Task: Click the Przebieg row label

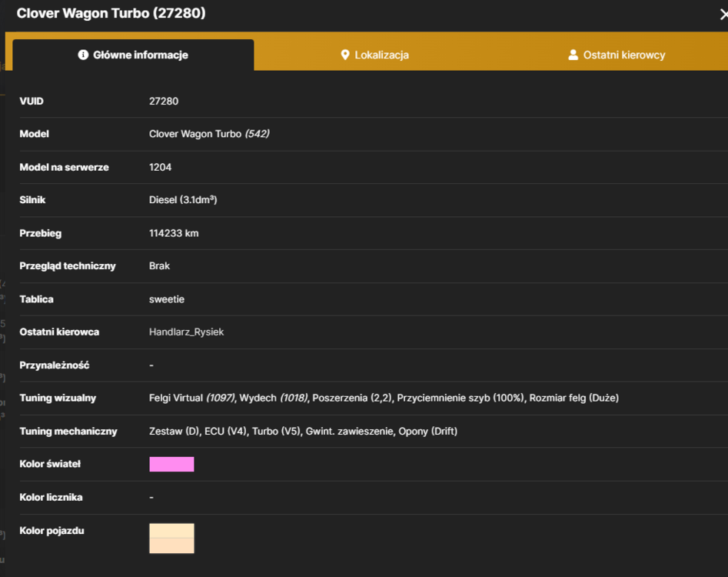Action: (41, 233)
